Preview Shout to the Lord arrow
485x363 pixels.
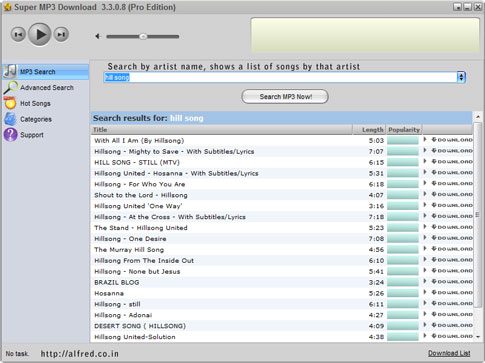coord(425,194)
